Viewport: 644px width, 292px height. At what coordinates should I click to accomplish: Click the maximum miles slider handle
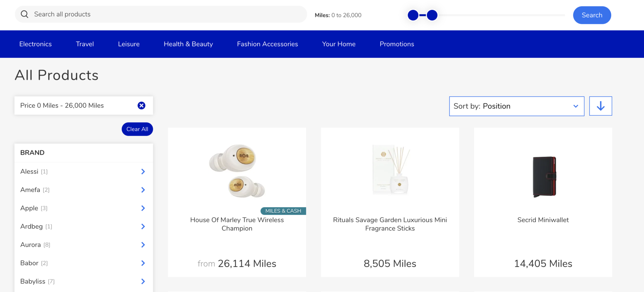coord(432,15)
